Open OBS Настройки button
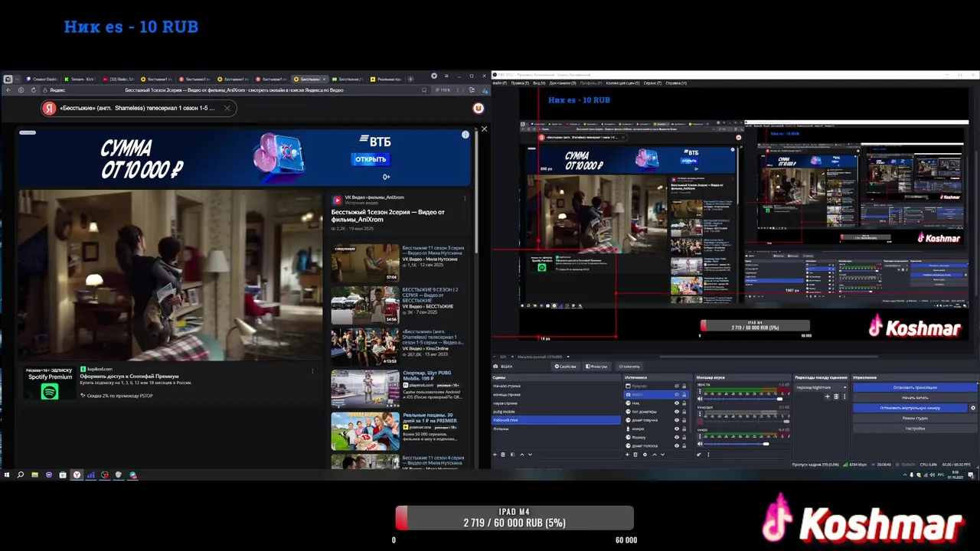Viewport: 980px width, 551px height. [915, 429]
